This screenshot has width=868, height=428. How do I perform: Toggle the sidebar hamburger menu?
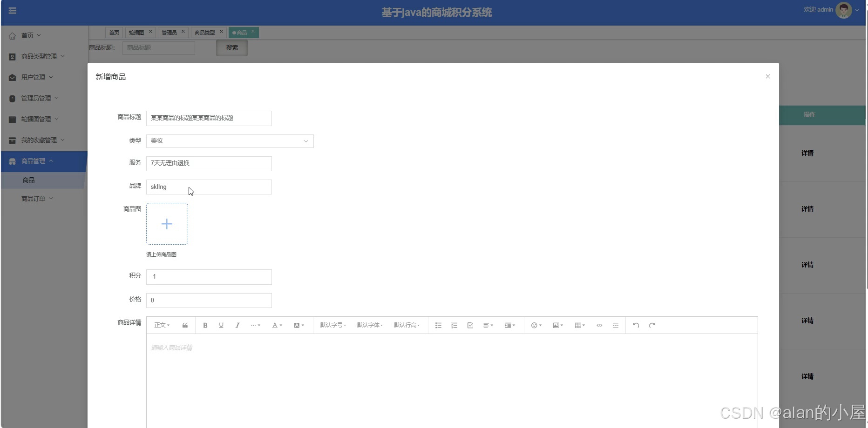pyautogui.click(x=13, y=11)
